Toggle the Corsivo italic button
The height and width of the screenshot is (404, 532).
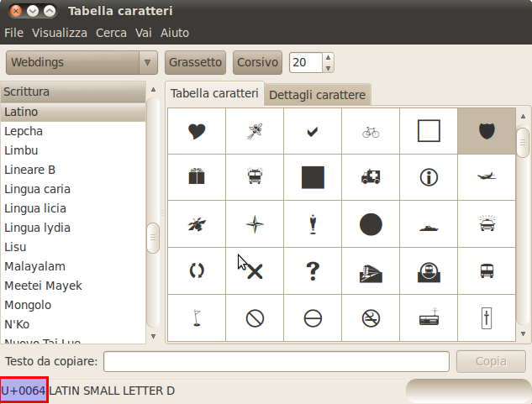[258, 62]
